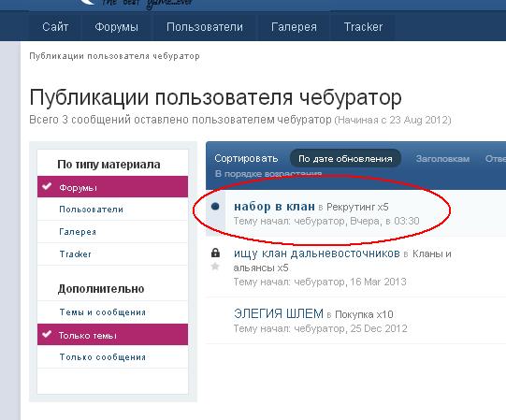This screenshot has width=506, height=420.
Task: Toggle В порядке возрастания sort order
Action: point(268,174)
